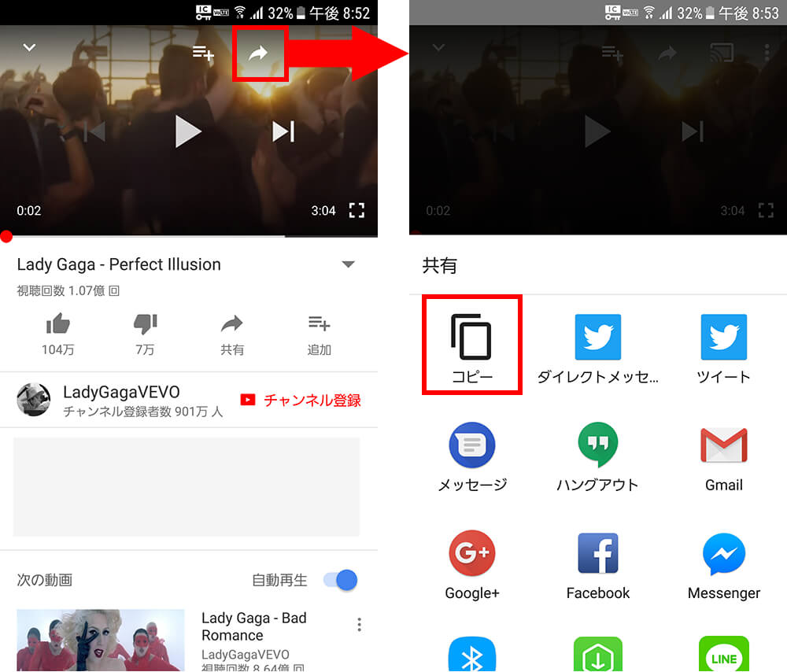The width and height of the screenshot is (787, 672).
Task: Open Bad Romance video thumbnail
Action: pyautogui.click(x=101, y=640)
